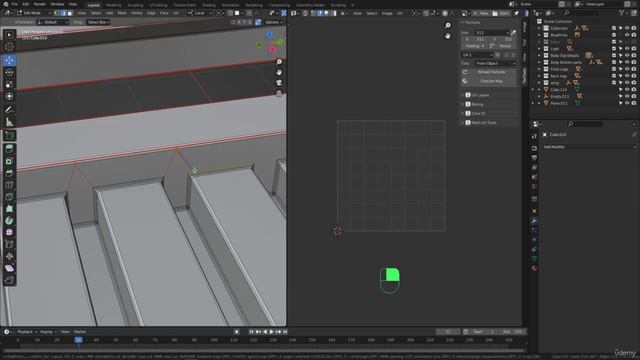
Task: Switch to the Sculpting workspace tab
Action: point(136,5)
